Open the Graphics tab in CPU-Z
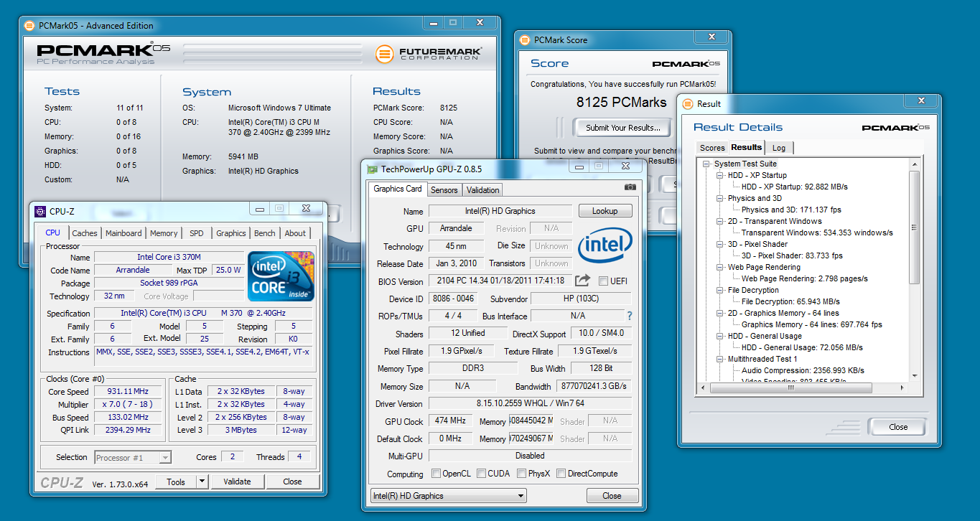The image size is (980, 521). point(231,233)
